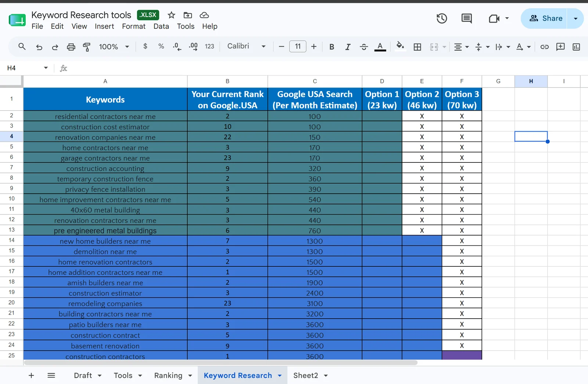This screenshot has height=384, width=588.
Task: Click the horizontal scrollbar
Action: 220,362
